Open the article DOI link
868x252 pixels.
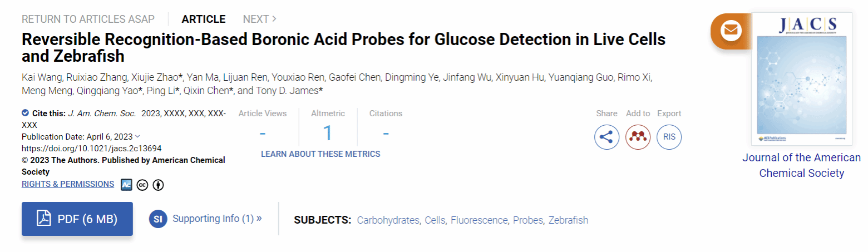coord(92,149)
